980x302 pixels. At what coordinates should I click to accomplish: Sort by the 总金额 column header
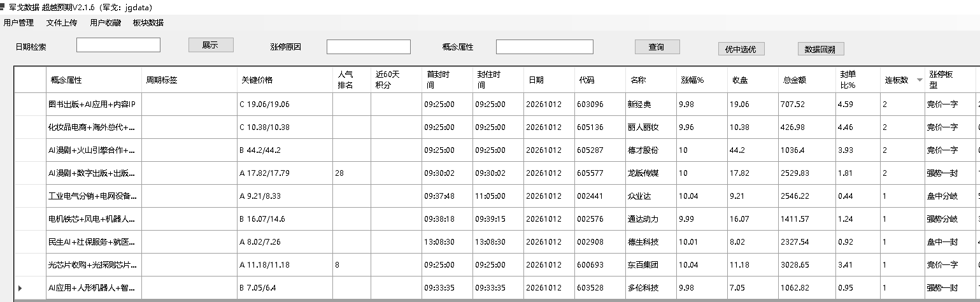807,80
